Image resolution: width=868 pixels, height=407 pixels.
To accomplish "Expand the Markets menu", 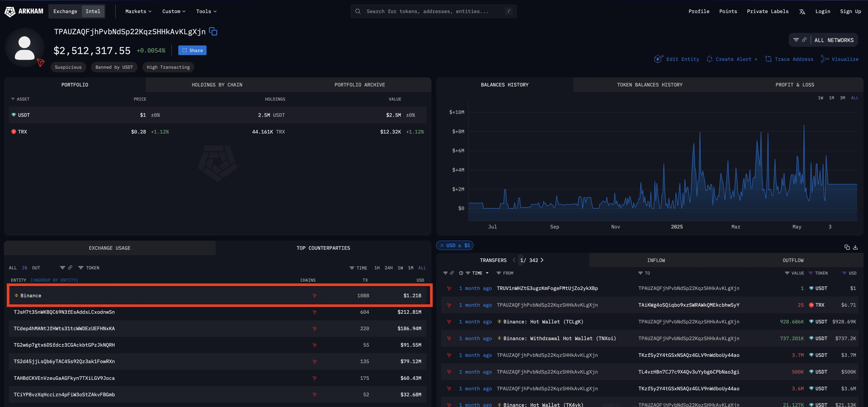I will click(x=138, y=11).
